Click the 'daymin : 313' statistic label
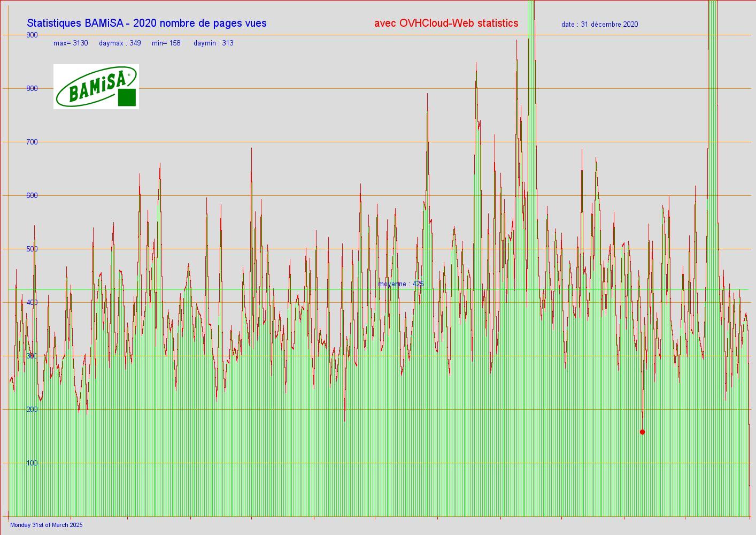756x535 pixels. pos(213,43)
